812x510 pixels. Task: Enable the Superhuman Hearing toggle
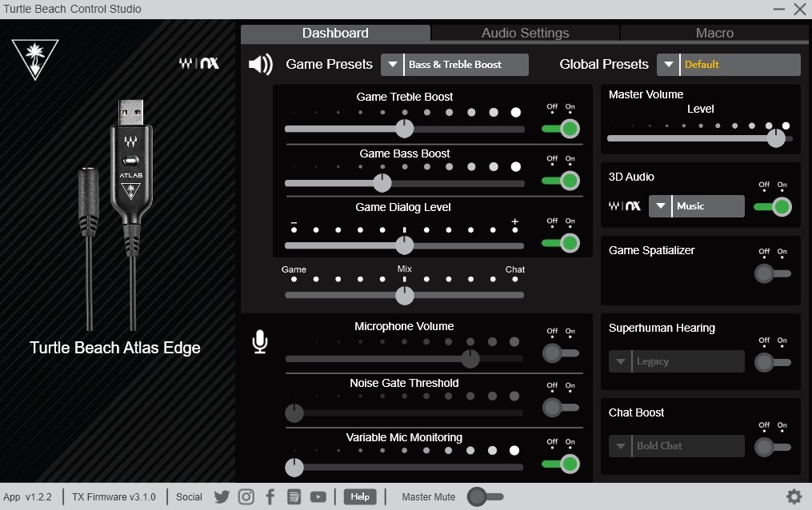pos(773,363)
